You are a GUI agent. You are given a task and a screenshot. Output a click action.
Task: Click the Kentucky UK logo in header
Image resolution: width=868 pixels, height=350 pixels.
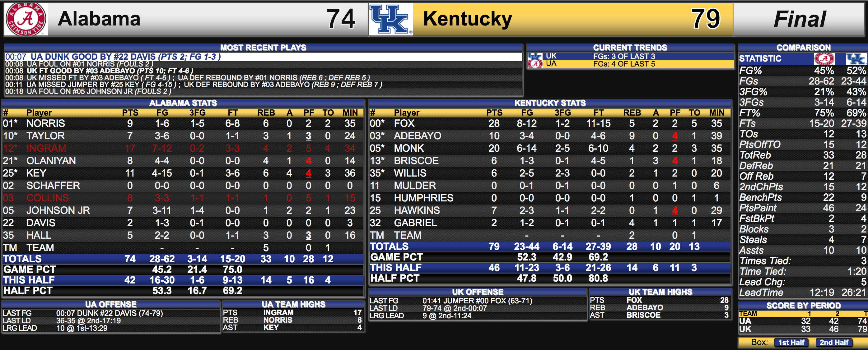[x=391, y=19]
